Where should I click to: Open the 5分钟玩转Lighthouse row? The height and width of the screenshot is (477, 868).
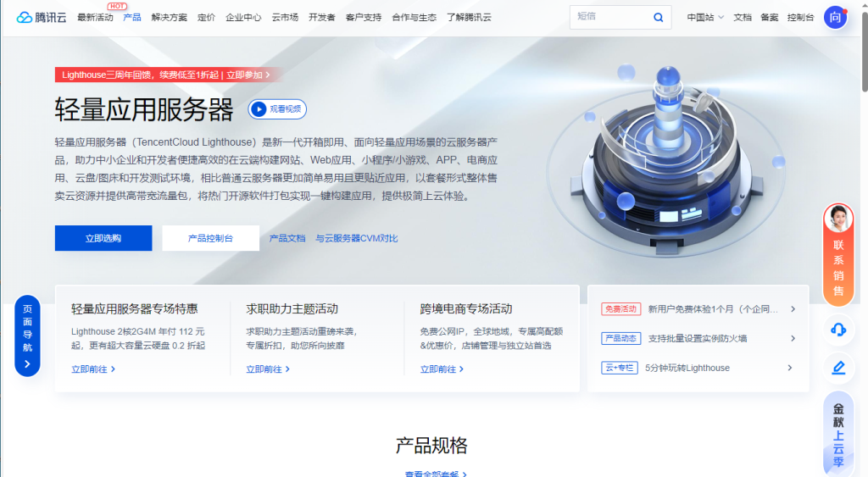(698, 368)
